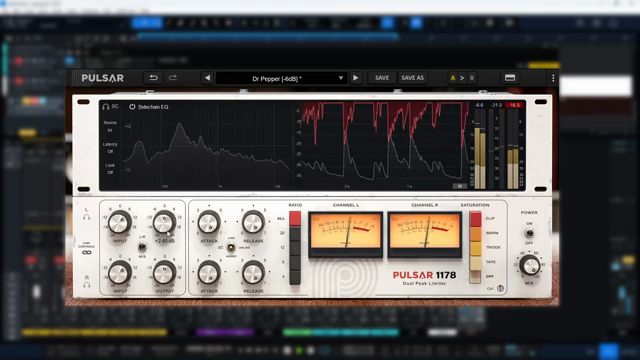Click the left channel headphones icon
The height and width of the screenshot is (360, 640).
pos(87,217)
